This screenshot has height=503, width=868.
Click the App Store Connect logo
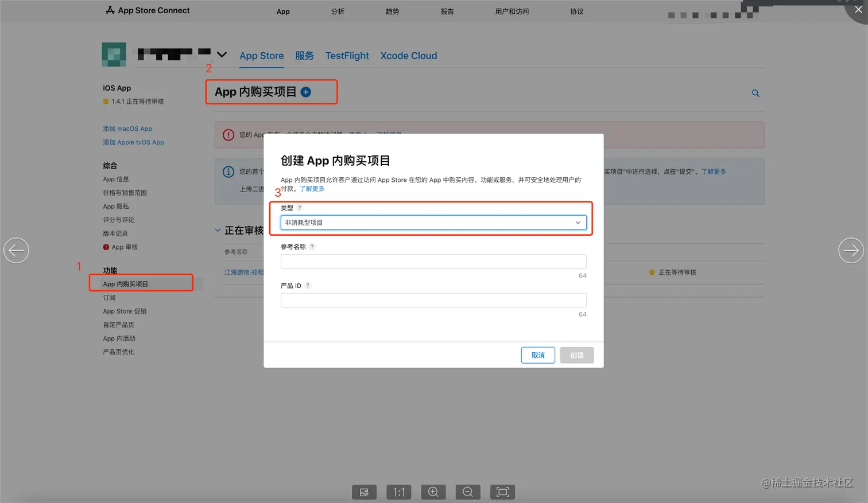point(148,10)
